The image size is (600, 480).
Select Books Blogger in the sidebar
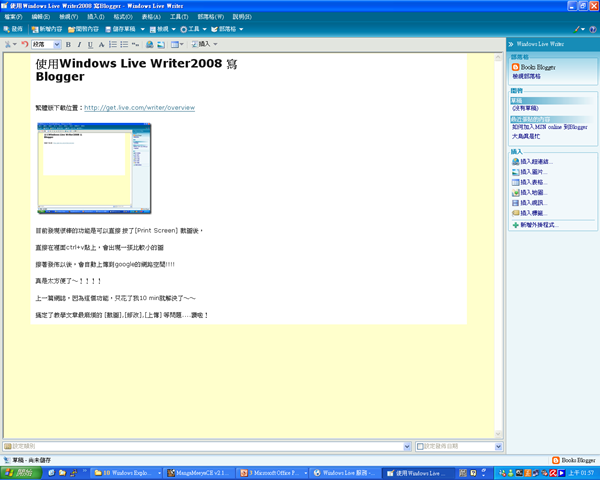tap(534, 67)
